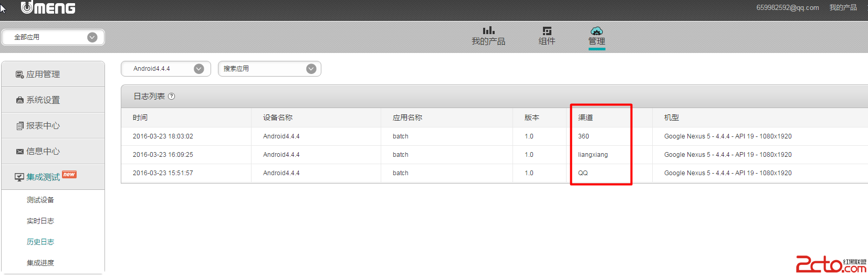The width and height of the screenshot is (868, 278).
Task: Select log time 2016-03-23 18:03:02
Action: click(163, 136)
